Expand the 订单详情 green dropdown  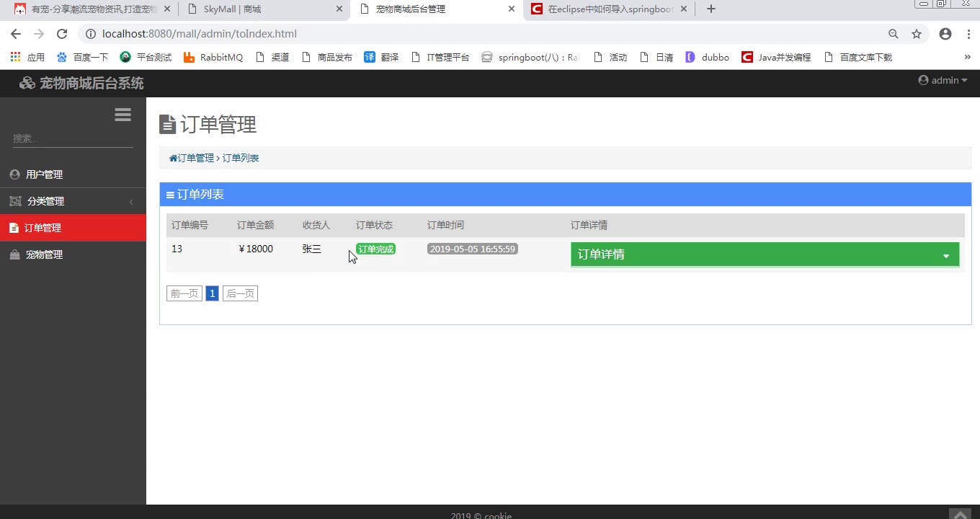[765, 254]
